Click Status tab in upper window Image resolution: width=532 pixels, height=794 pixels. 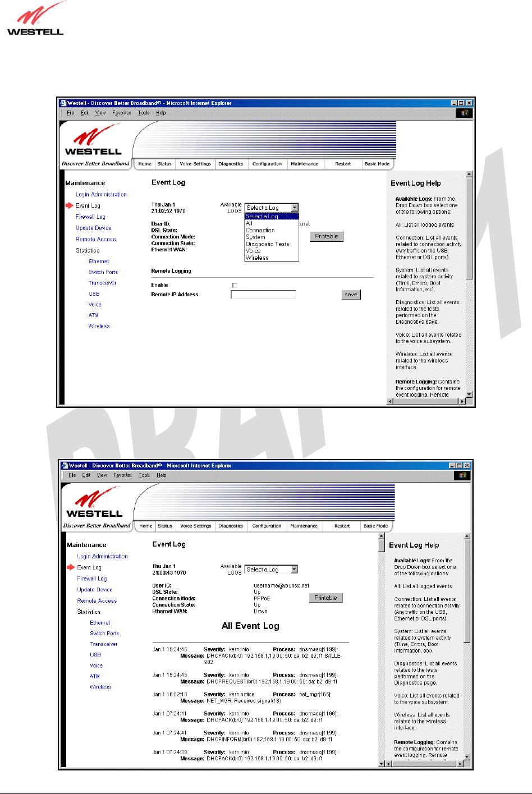(x=164, y=164)
